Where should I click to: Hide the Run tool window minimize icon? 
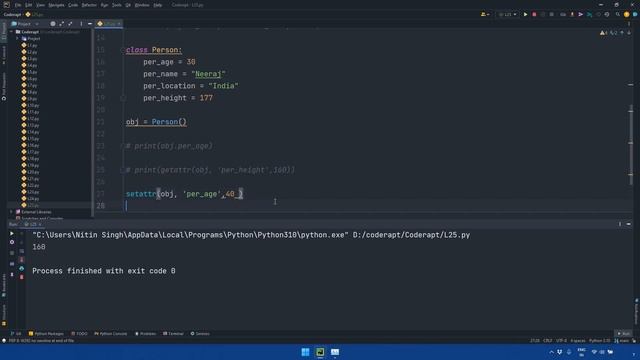629,224
